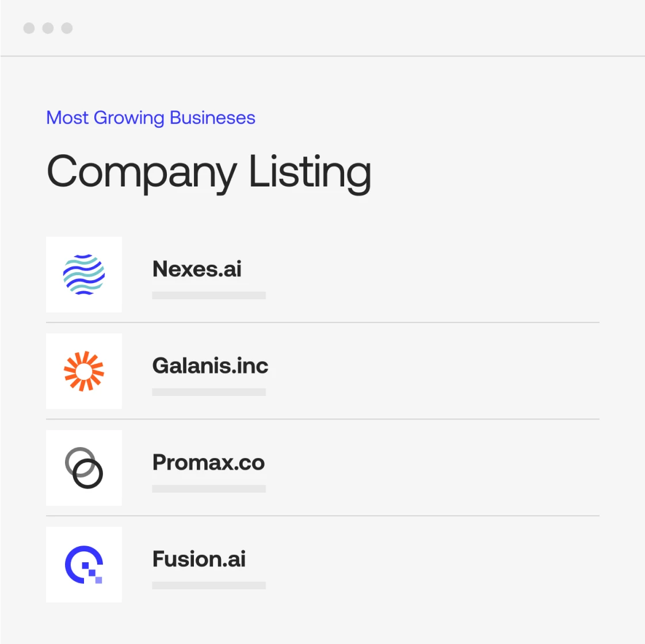Open the Promax.co company name
645x644 pixels.
tap(208, 462)
